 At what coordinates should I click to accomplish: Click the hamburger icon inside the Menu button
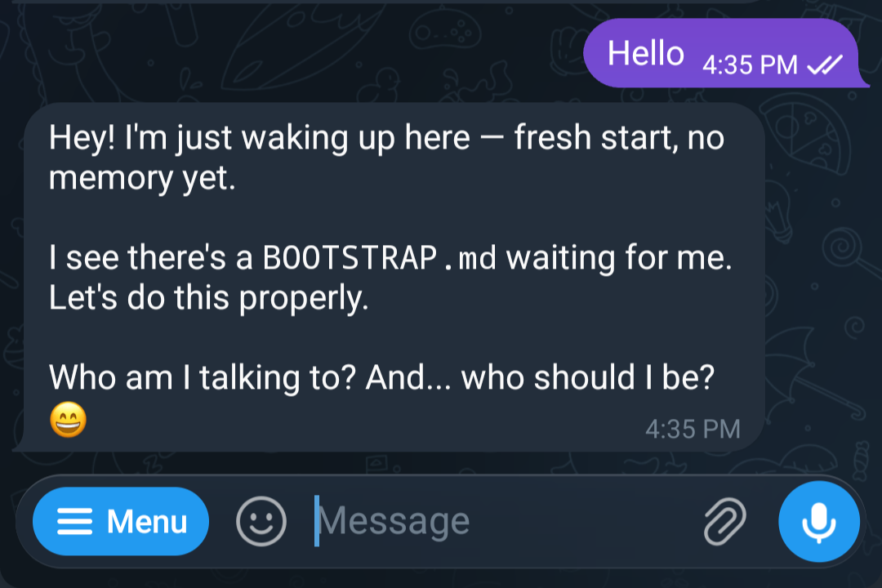click(x=75, y=520)
